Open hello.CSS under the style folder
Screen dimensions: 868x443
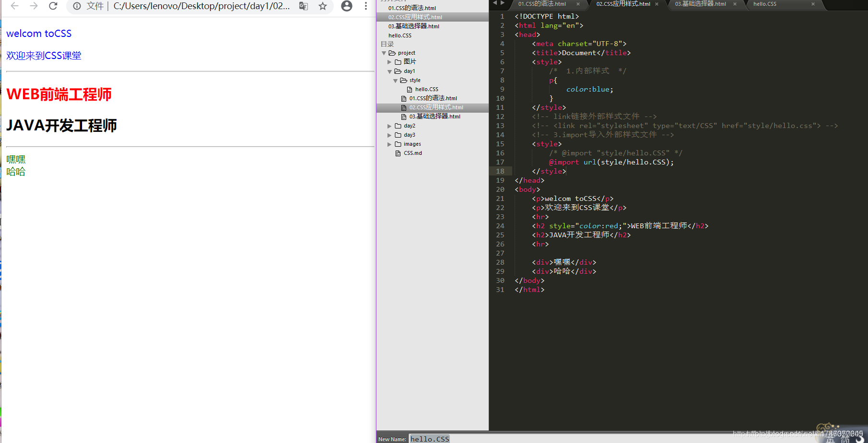click(x=427, y=90)
